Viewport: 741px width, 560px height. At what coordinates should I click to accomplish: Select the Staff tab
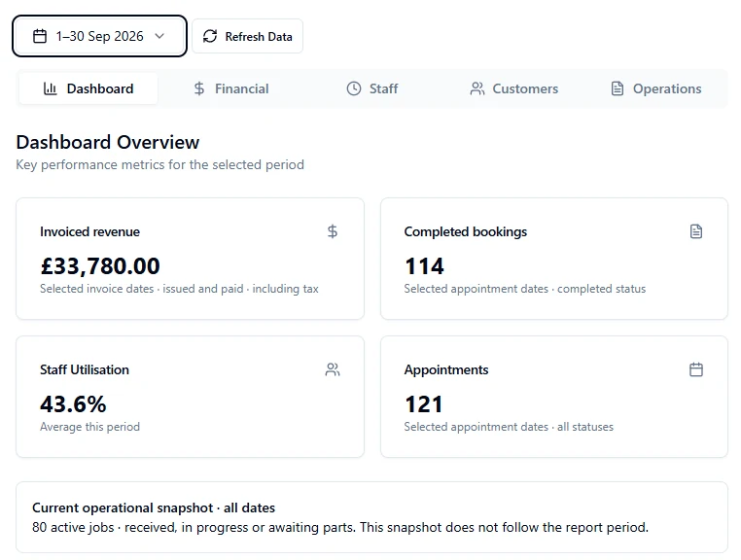click(372, 88)
